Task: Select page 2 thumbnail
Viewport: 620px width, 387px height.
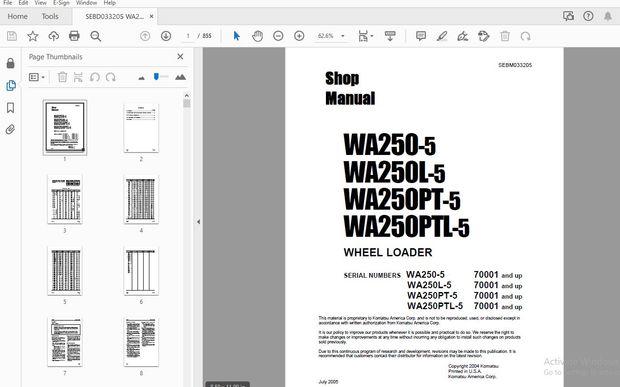Action: tap(141, 128)
